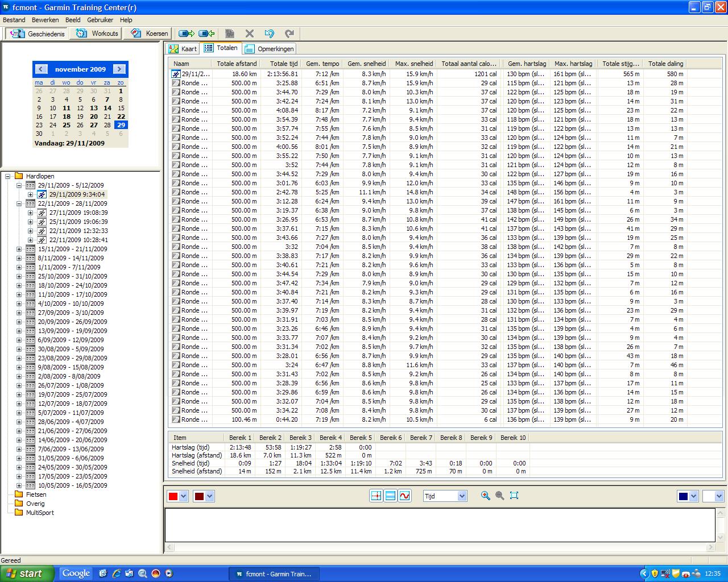Select the Fietsen folder
The width and height of the screenshot is (728, 582).
(36, 494)
